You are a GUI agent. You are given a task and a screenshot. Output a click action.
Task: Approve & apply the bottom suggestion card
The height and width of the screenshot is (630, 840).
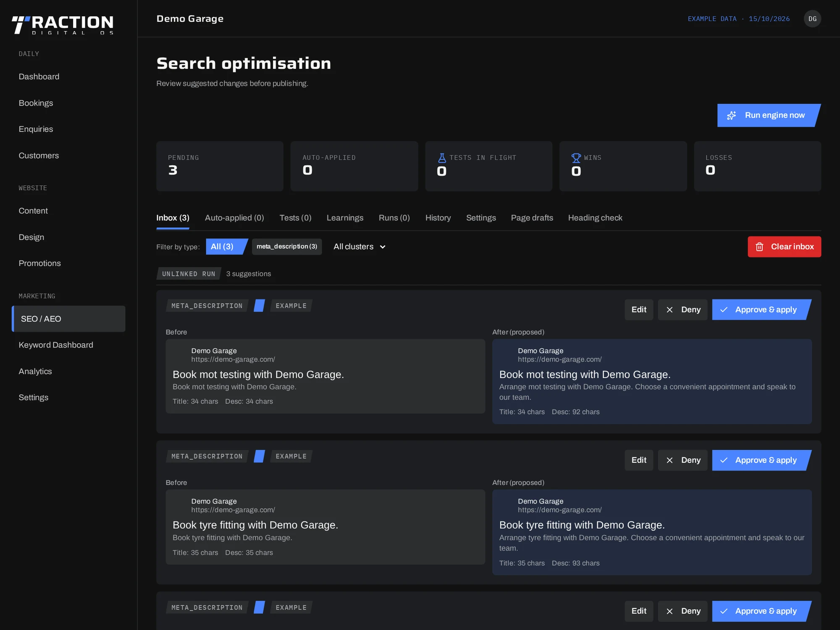pos(761,611)
